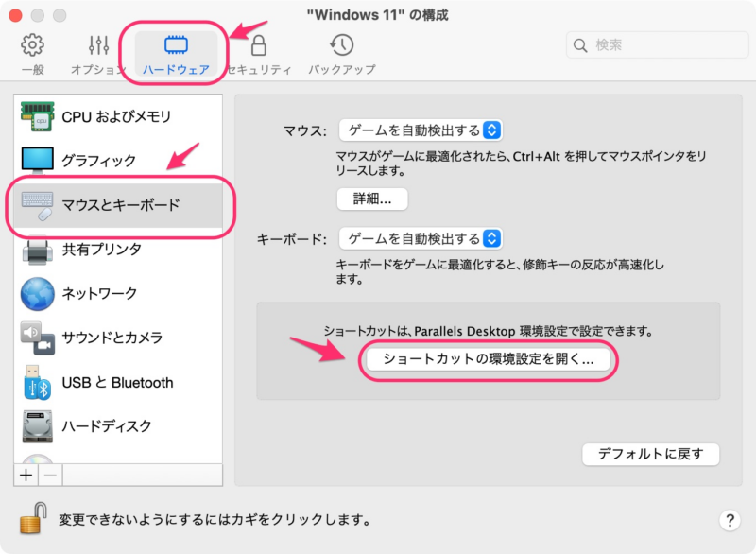Click the サウンドとカメラ speaker icon
The height and width of the screenshot is (554, 756).
click(38, 338)
